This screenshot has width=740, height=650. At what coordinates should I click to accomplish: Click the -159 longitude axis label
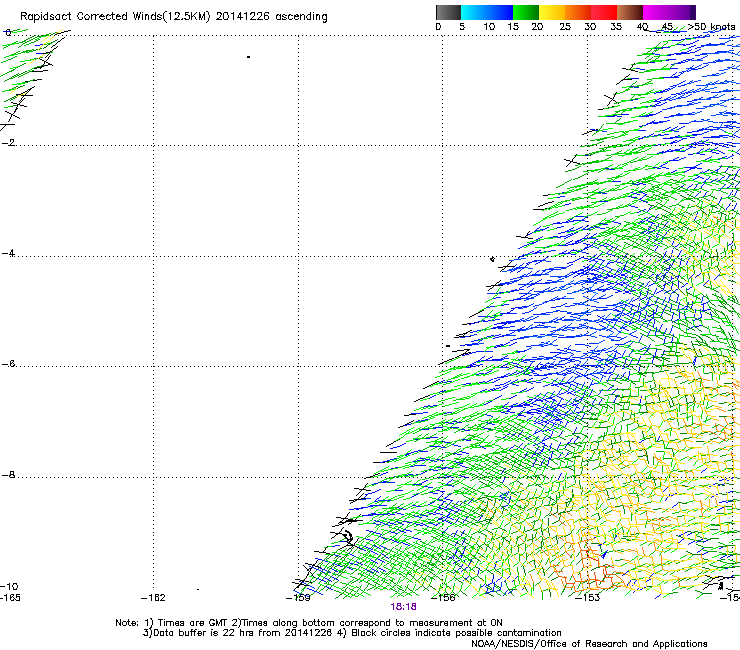click(298, 598)
